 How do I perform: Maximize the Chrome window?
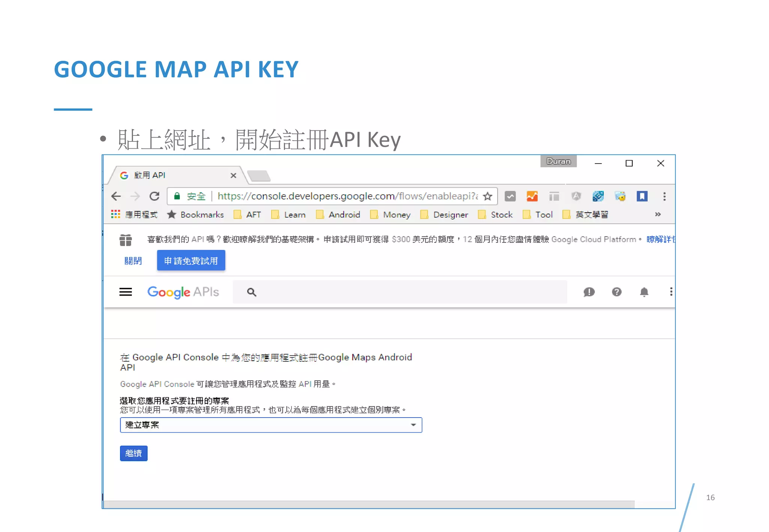629,163
